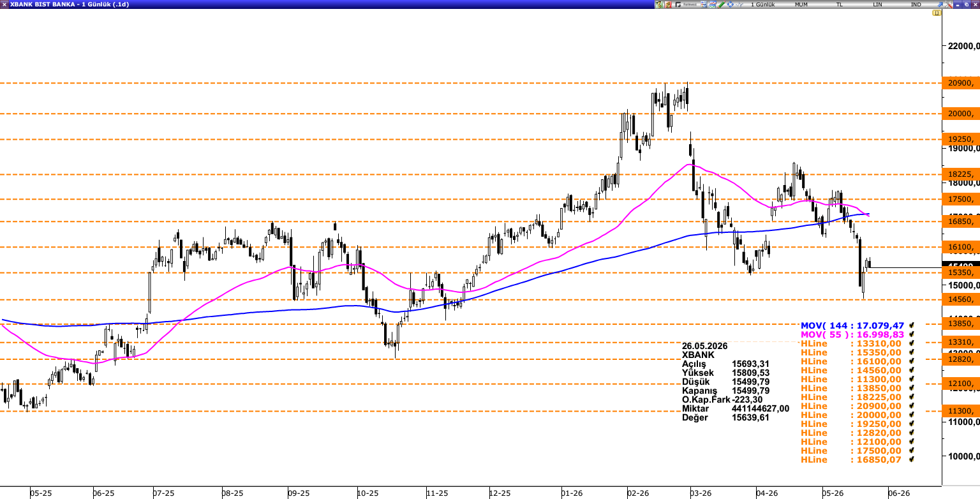Screen dimensions: 980x499
Task: Open the indicator list icon
Action: click(704, 4)
